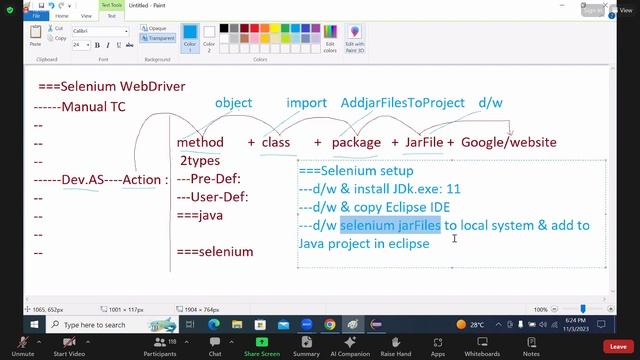The width and height of the screenshot is (640, 360).
Task: Expand arrow next to Participants
Action: click(186, 342)
